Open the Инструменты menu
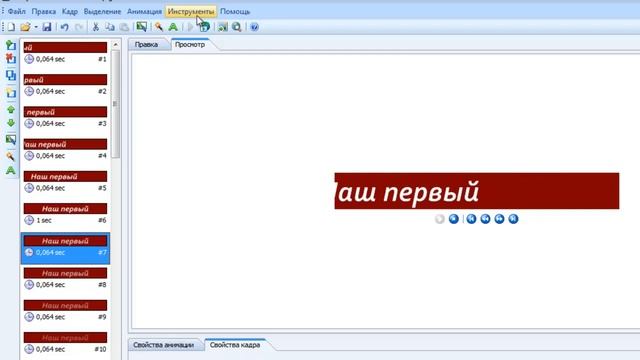 191,11
